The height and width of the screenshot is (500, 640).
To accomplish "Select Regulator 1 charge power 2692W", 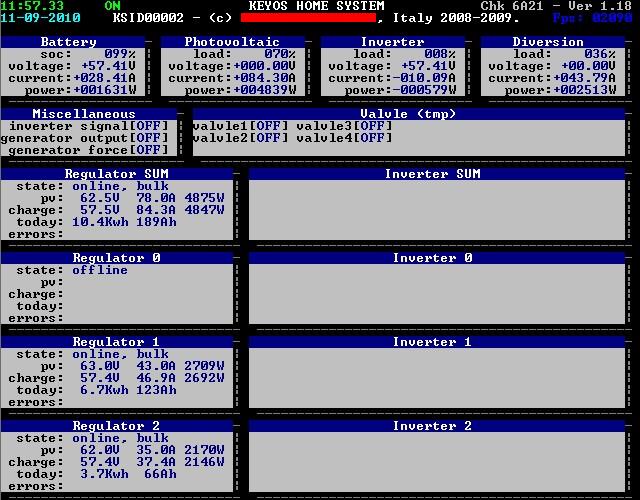I will click(204, 378).
